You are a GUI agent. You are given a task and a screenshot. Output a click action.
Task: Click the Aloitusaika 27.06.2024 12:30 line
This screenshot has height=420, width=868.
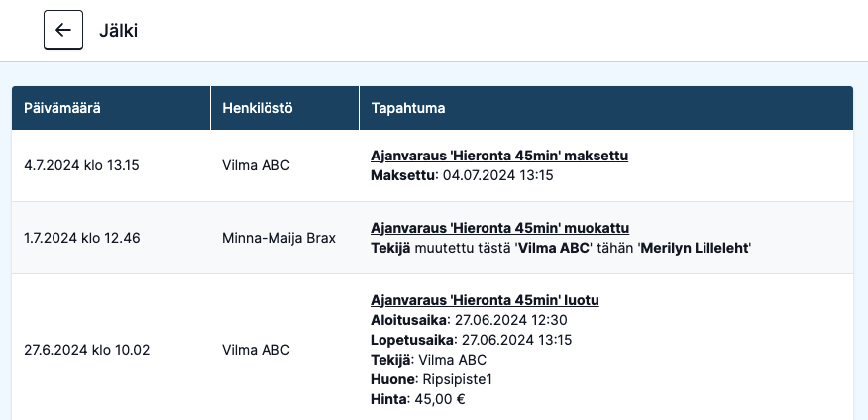pyautogui.click(x=469, y=320)
